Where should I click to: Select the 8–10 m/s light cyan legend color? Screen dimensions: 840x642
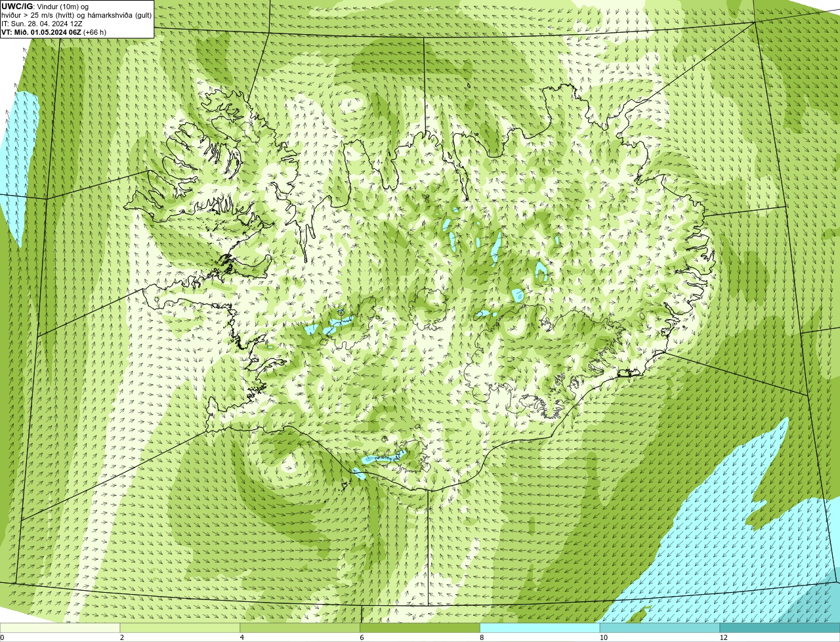540,628
